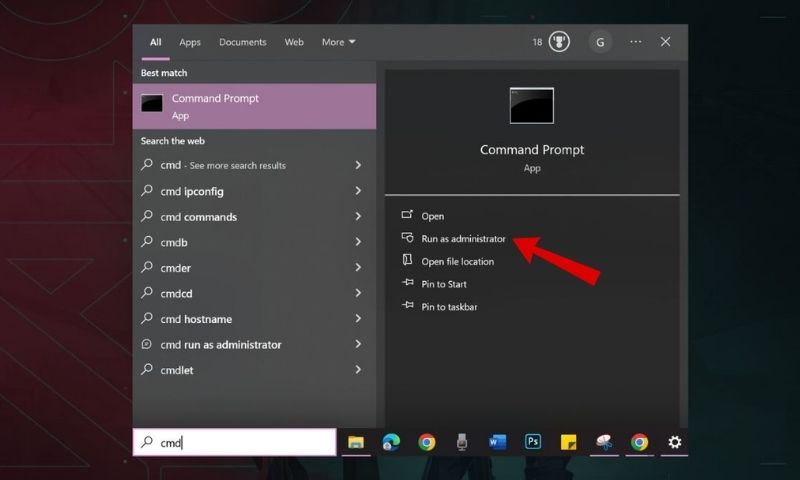Select the 'cmd ipconfig' suggestion text

(192, 191)
